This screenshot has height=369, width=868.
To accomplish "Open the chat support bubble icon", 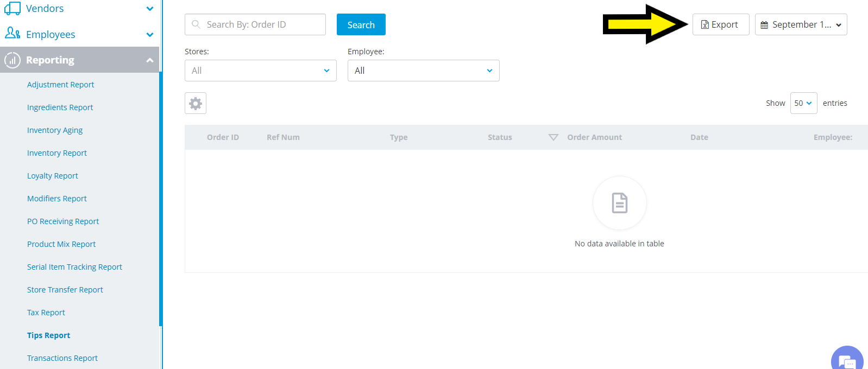I will point(847,360).
